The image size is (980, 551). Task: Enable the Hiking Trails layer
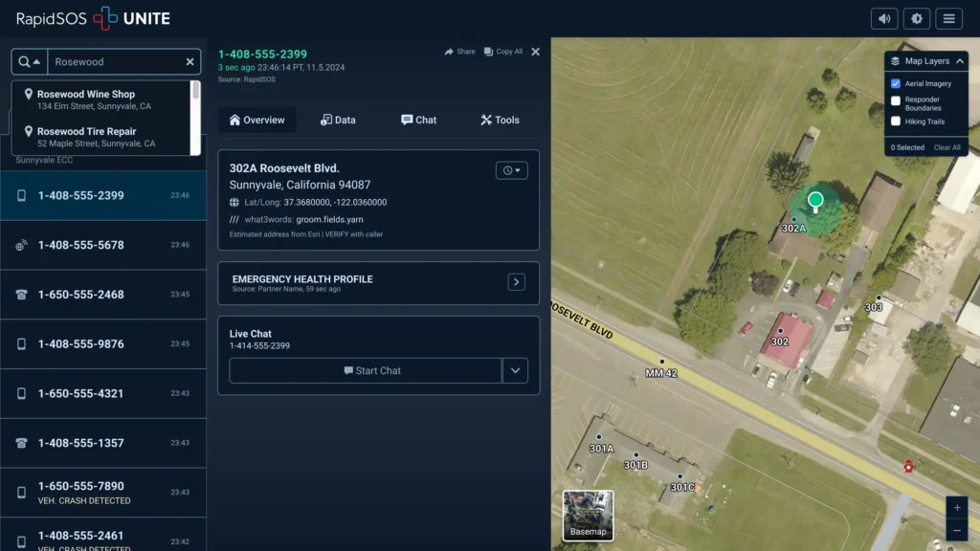(898, 121)
